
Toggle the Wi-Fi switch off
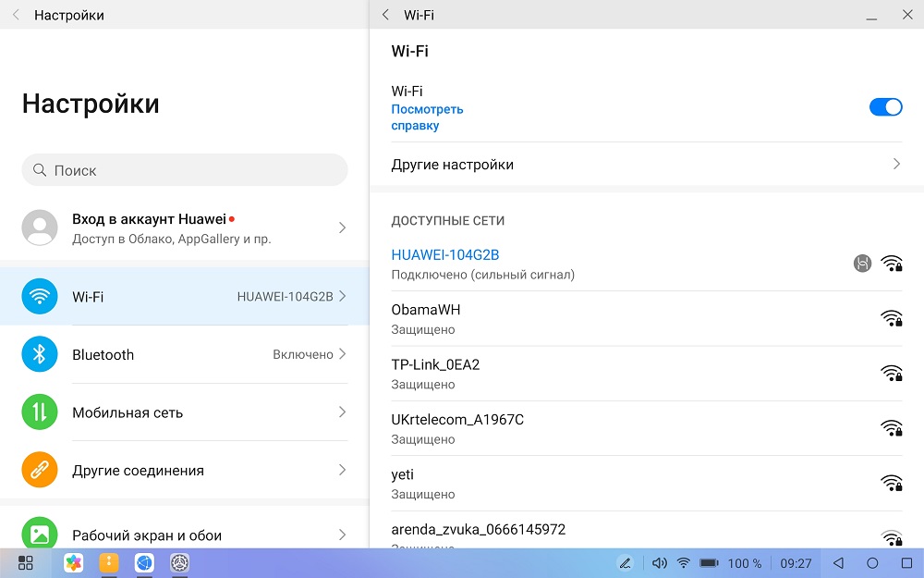pyautogui.click(x=886, y=107)
